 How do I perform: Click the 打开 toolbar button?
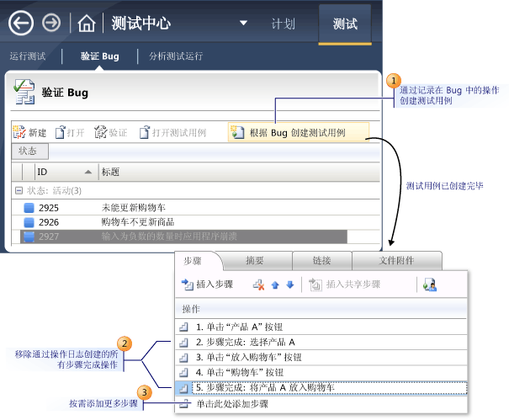point(70,132)
